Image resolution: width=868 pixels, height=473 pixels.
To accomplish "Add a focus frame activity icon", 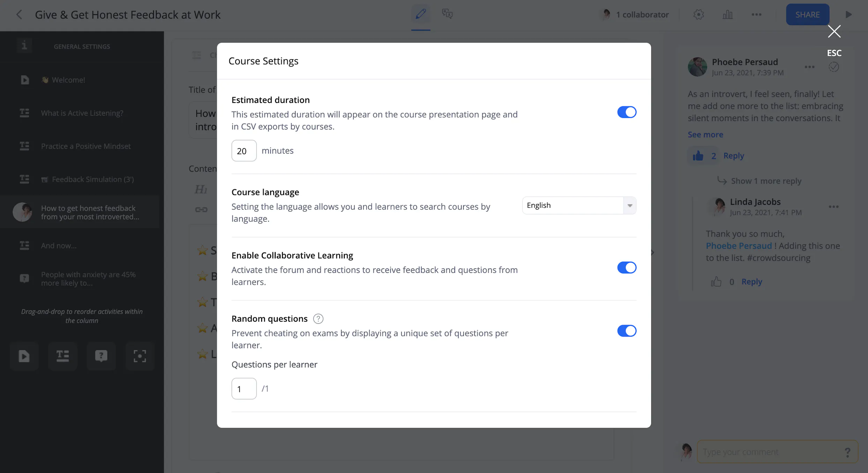I will click(140, 356).
